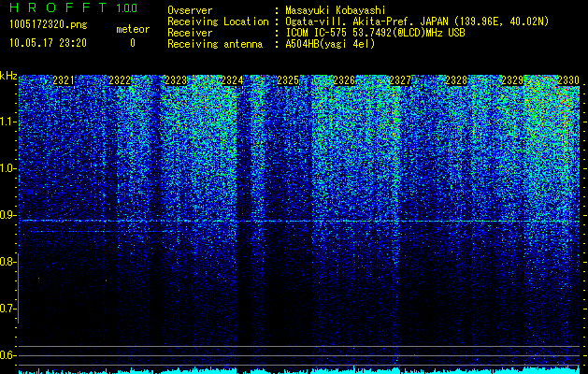This screenshot has width=588, height=374.
Task: Click the meteor count value 0
Action: point(133,43)
